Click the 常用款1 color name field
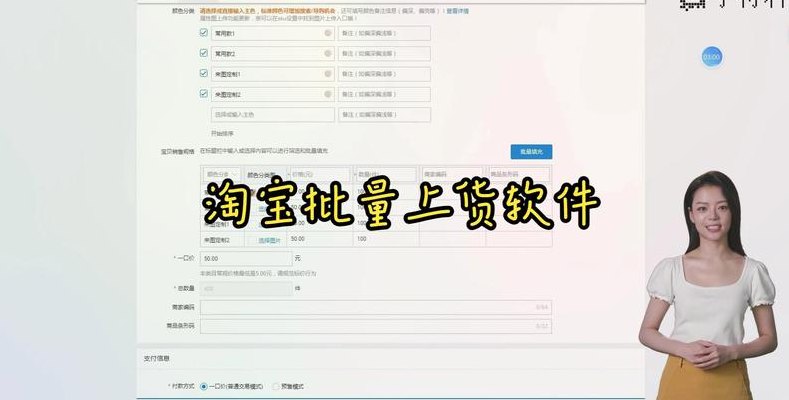 [273, 33]
